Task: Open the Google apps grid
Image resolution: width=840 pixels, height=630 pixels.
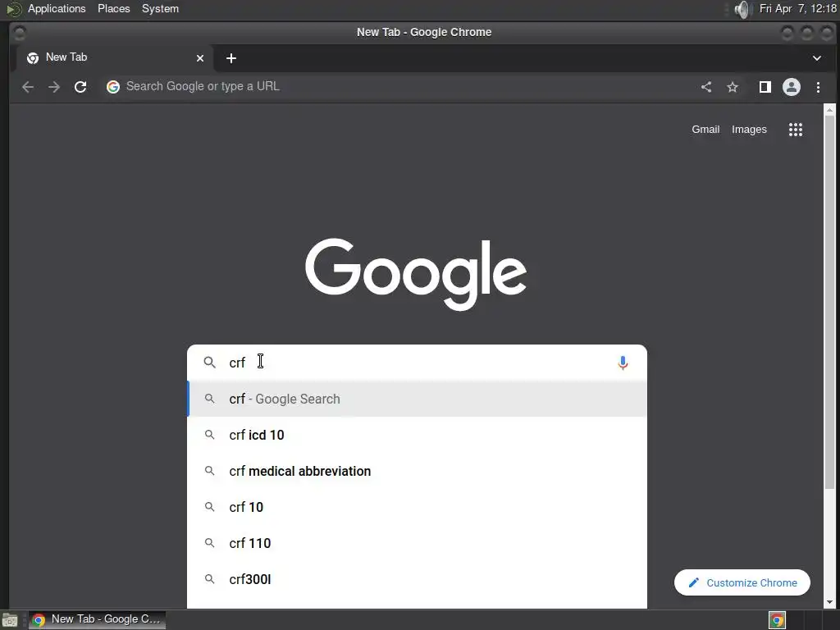Action: click(x=796, y=129)
